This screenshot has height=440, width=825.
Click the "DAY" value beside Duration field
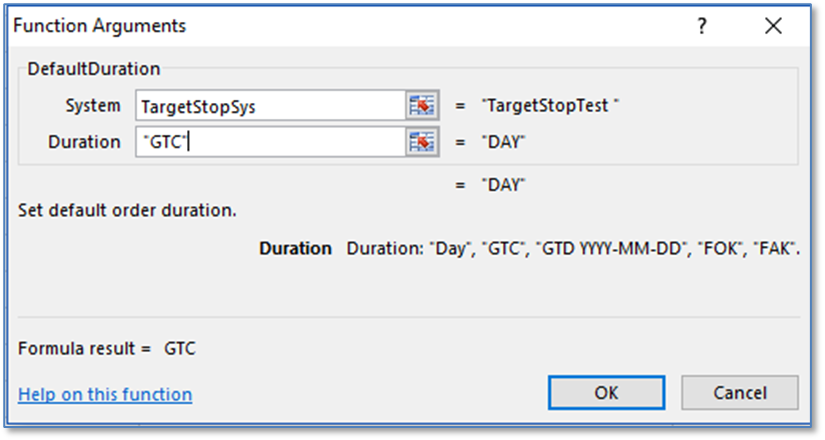tap(503, 142)
